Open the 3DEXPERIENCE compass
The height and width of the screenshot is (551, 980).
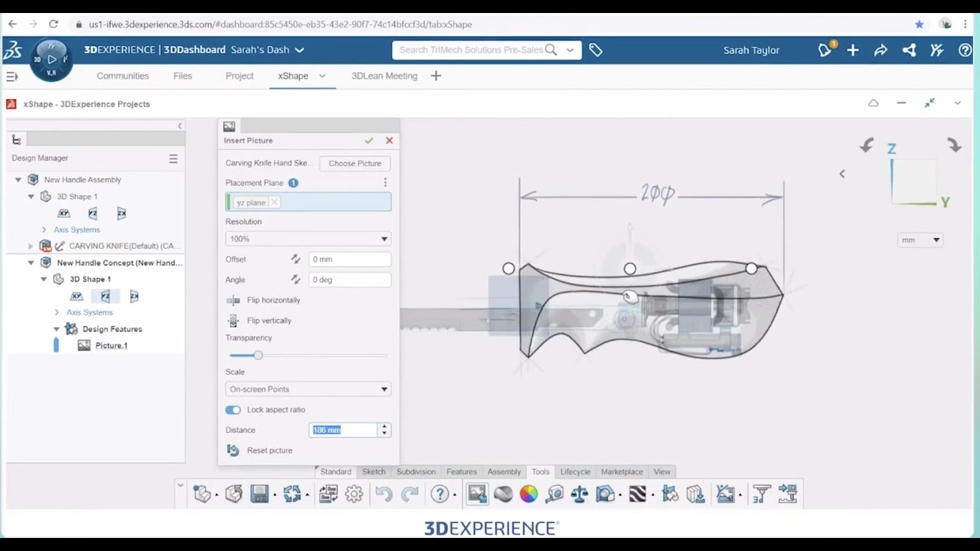(51, 60)
